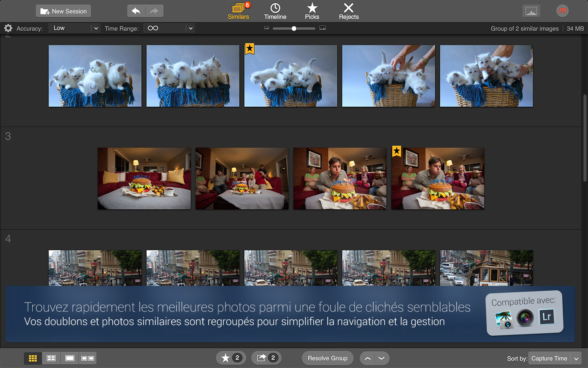Switch to single image view mode
The width and height of the screenshot is (588, 368).
(x=70, y=358)
